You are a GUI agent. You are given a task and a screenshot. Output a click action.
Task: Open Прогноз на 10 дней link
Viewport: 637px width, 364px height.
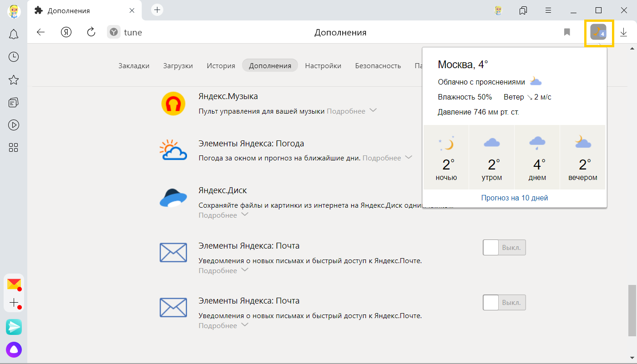click(x=515, y=198)
